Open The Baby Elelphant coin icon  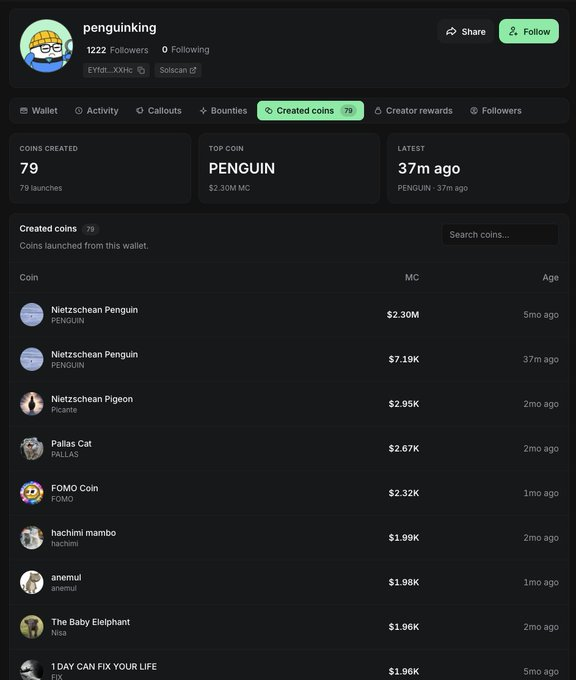pos(32,627)
